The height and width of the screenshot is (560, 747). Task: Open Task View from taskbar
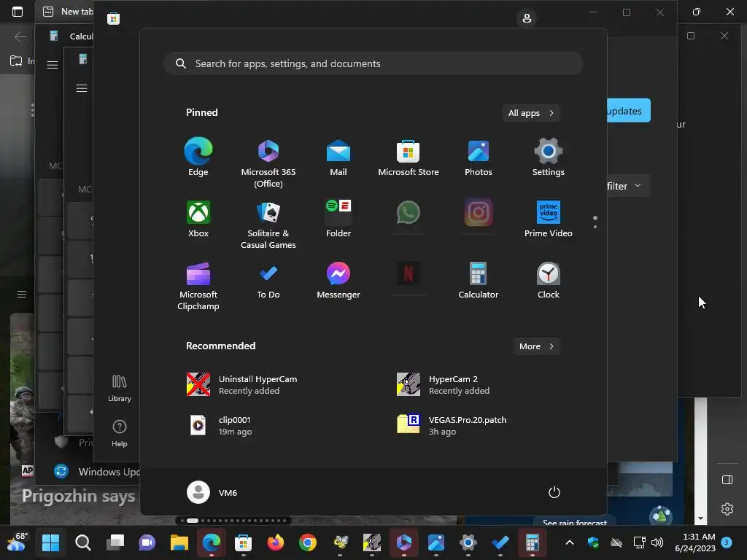pyautogui.click(x=115, y=542)
